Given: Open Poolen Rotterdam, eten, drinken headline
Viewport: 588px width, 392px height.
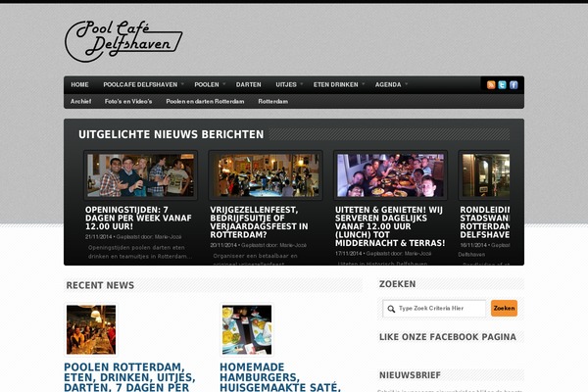Looking at the screenshot, I should 129,377.
